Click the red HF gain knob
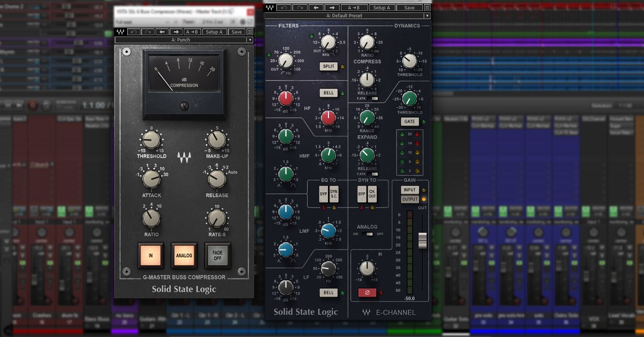644x337 pixels. tap(286, 98)
